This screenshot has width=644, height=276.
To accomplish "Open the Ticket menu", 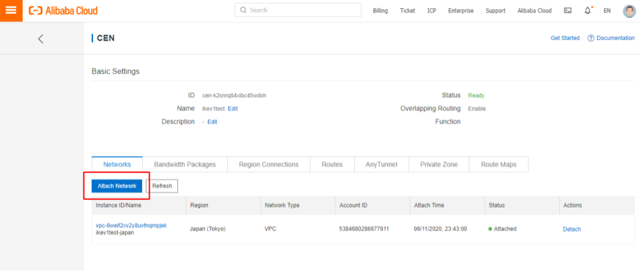I will point(407,10).
